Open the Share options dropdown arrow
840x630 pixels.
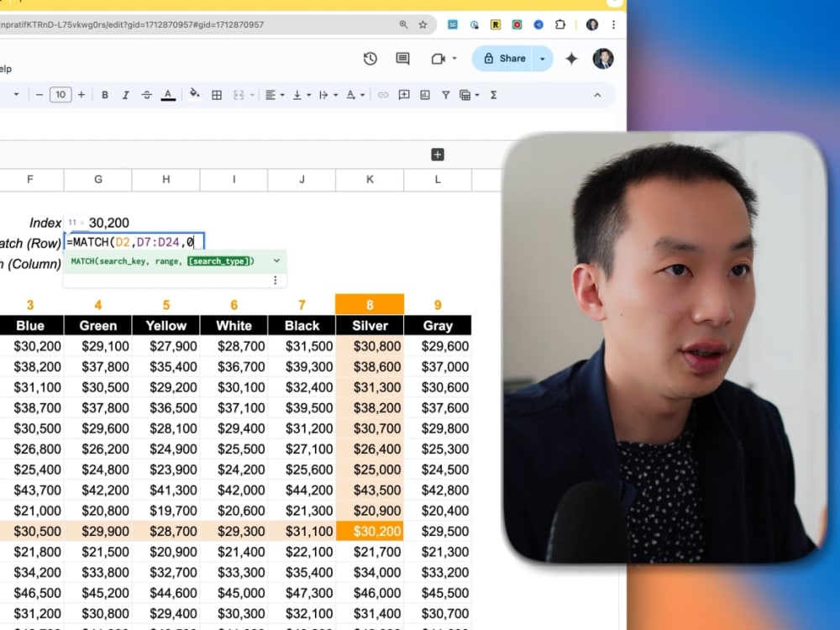(x=542, y=59)
